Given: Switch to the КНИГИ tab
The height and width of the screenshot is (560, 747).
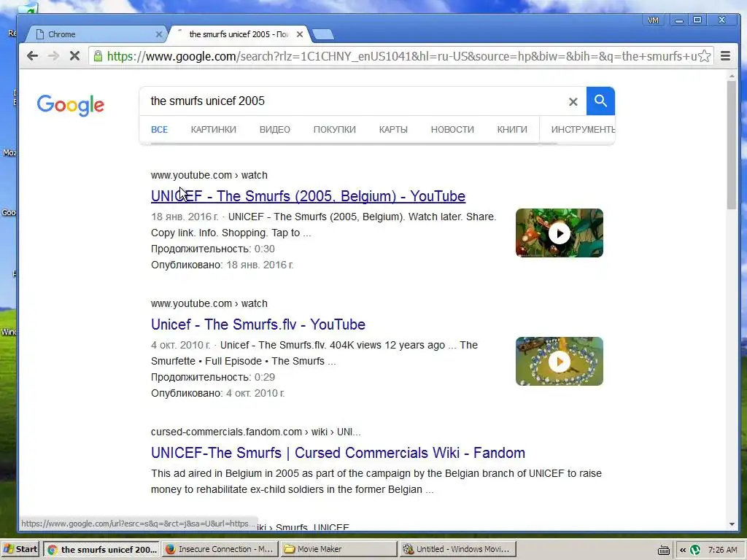Looking at the screenshot, I should pyautogui.click(x=512, y=130).
